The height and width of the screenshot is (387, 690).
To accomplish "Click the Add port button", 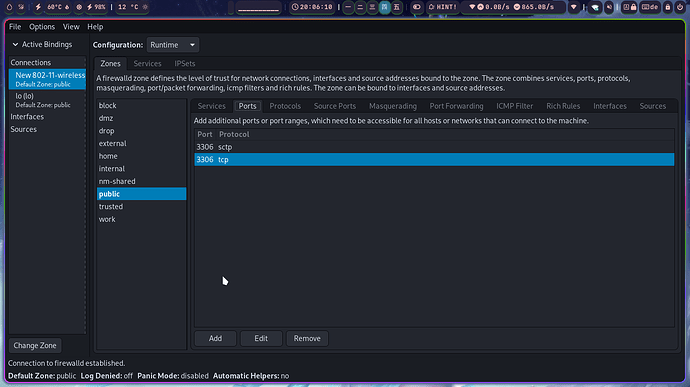I will 215,339.
